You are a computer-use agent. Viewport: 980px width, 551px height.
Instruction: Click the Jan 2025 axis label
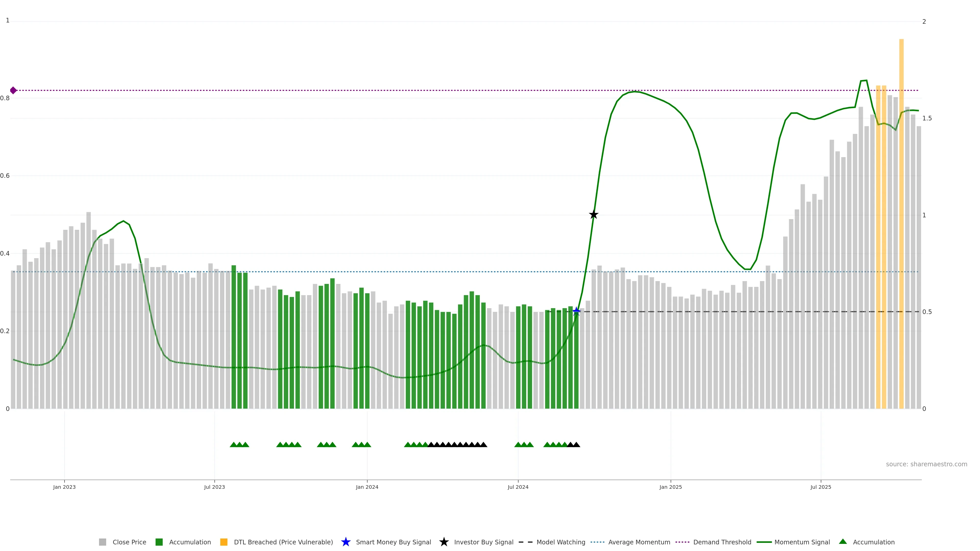(x=670, y=487)
